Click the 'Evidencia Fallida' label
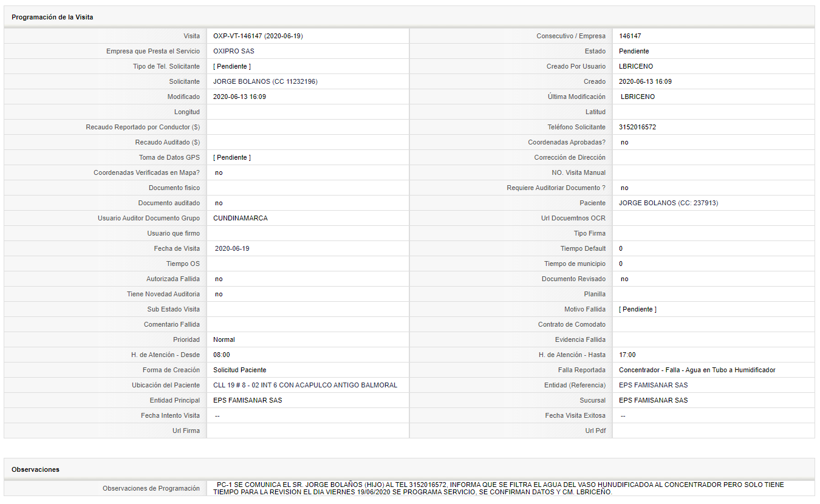This screenshot has height=504, width=820. click(x=580, y=340)
